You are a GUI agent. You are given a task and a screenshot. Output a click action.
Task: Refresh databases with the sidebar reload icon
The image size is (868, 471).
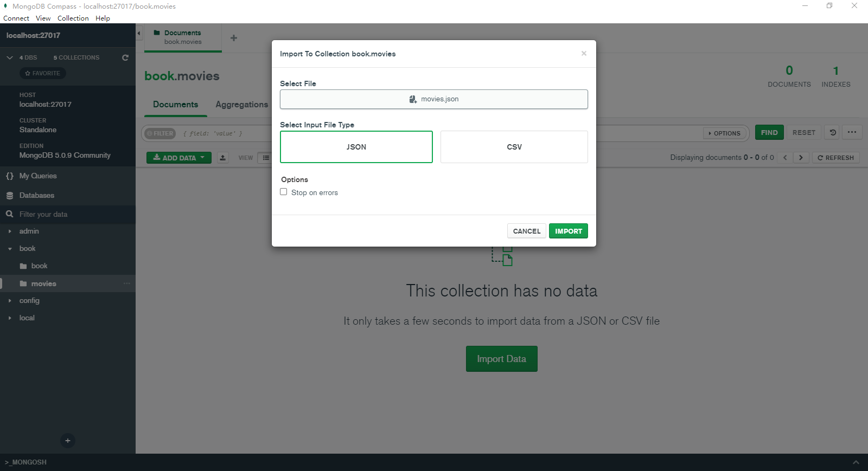pos(125,57)
